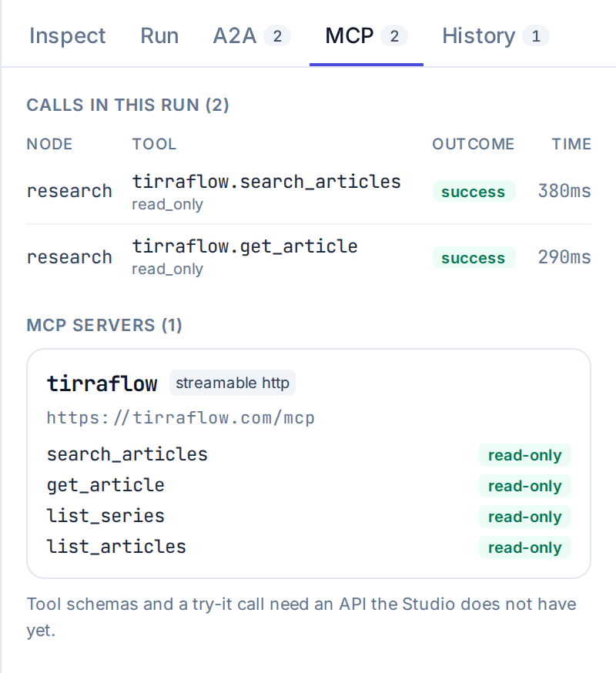Click the TOOL column header
Viewport: 616px width, 673px height.
click(154, 144)
